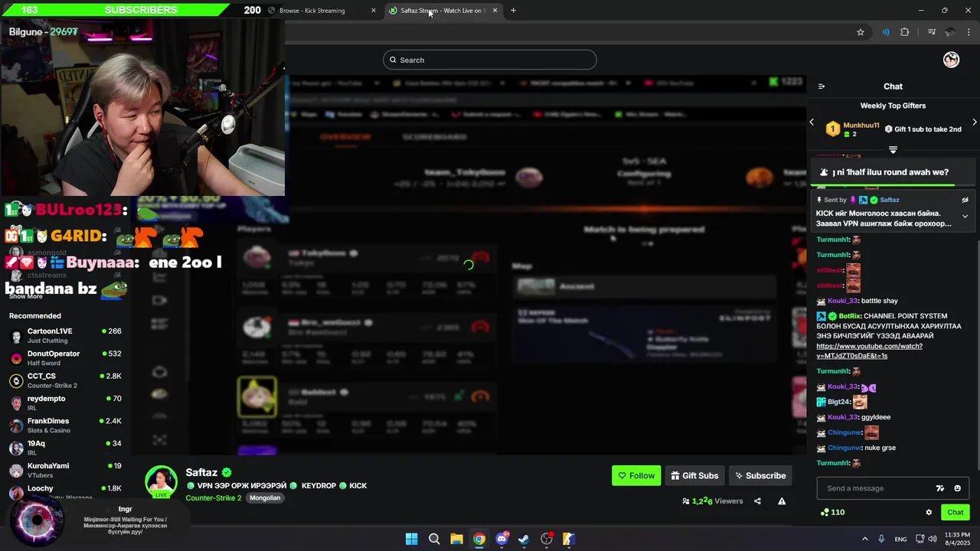The height and width of the screenshot is (551, 980).
Task: Open recommended channel KurohaYami
Action: (66, 470)
